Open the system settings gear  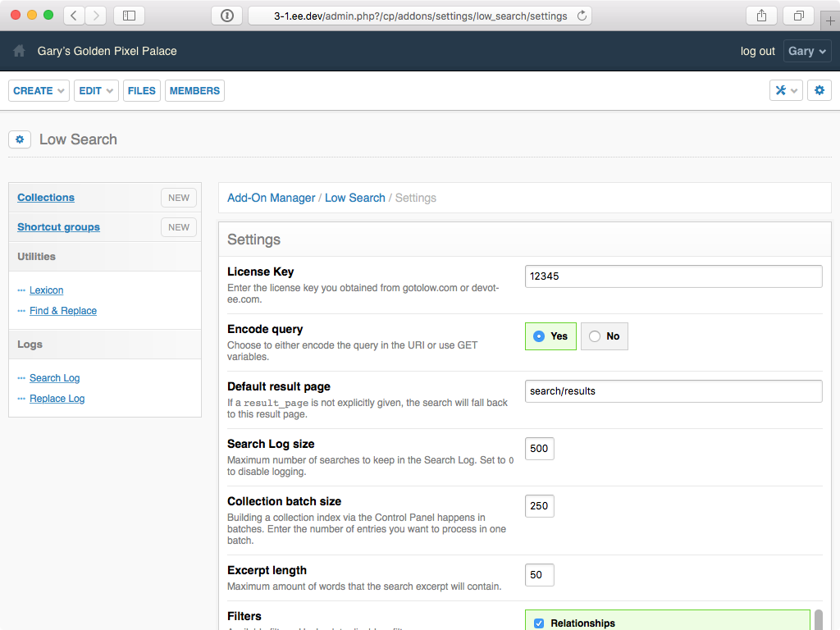(x=819, y=90)
